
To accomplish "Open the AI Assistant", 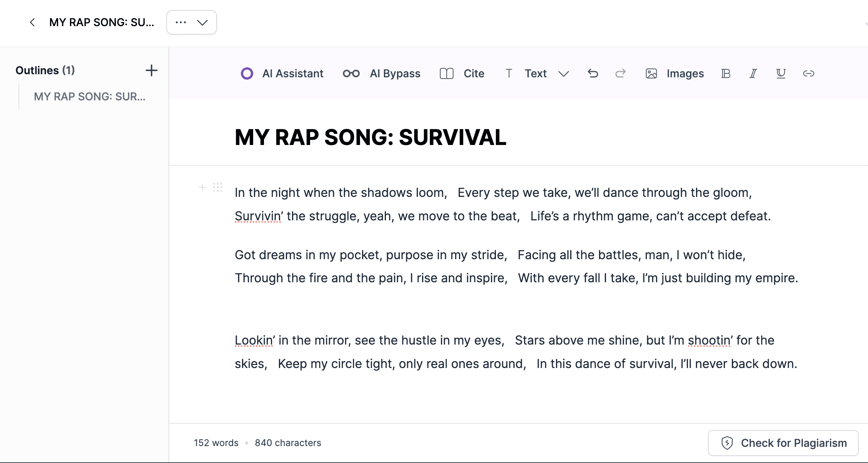I will pos(282,73).
